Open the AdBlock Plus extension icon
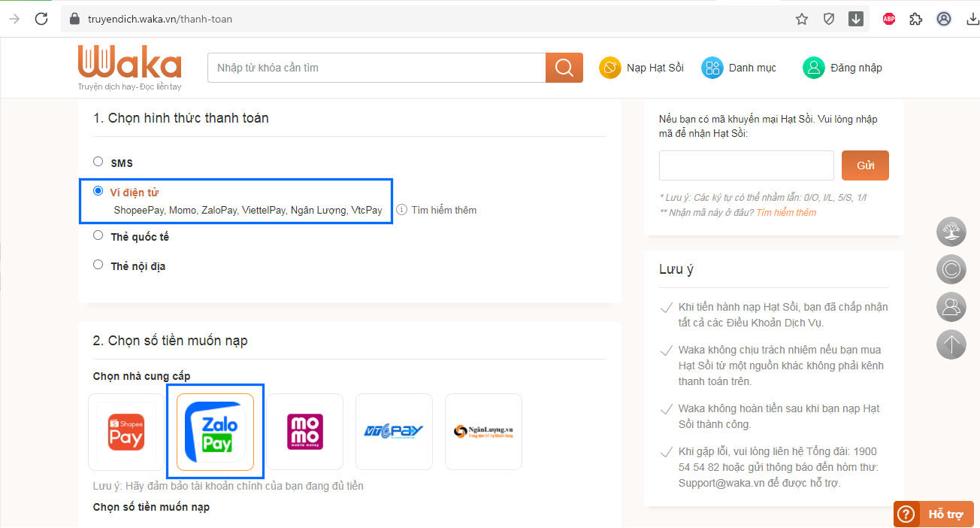Image resolution: width=980 pixels, height=528 pixels. click(x=889, y=19)
